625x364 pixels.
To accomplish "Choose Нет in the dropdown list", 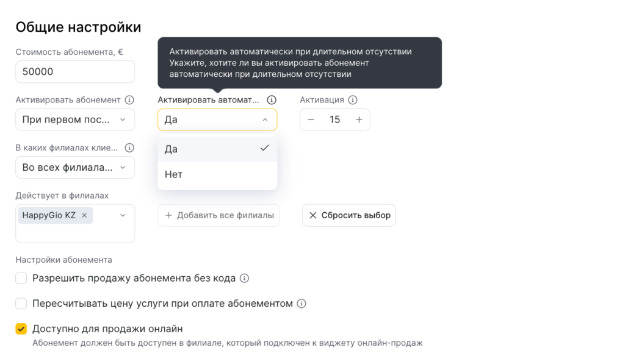I will pos(217,174).
